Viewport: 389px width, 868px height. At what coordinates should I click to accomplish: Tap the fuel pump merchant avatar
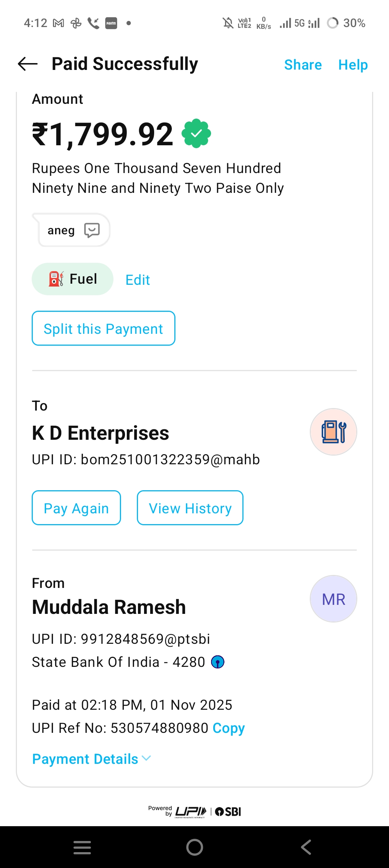coord(334,432)
